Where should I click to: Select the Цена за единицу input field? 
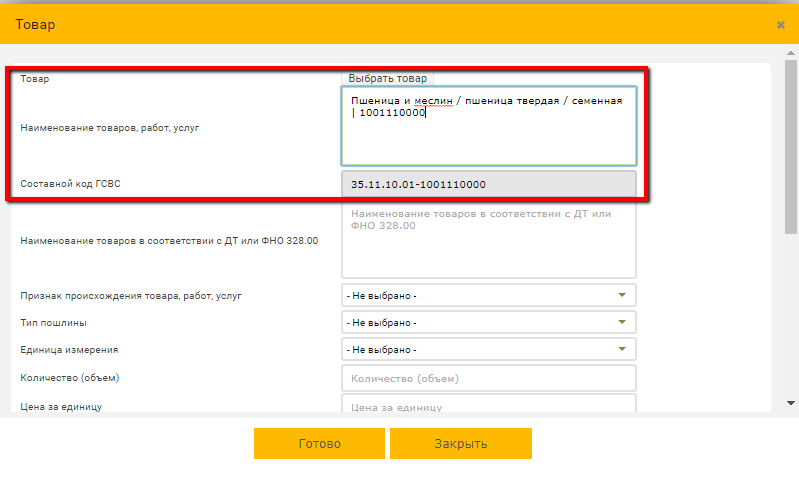coord(489,406)
